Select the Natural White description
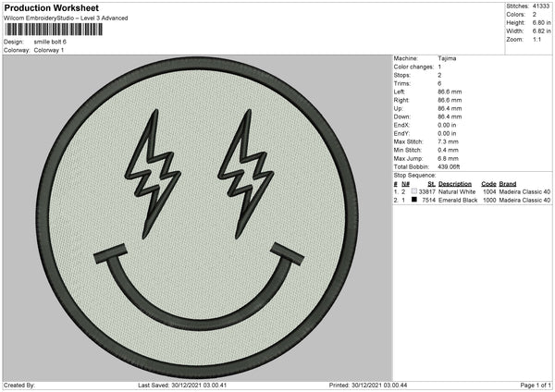The image size is (555, 392). pyautogui.click(x=457, y=191)
